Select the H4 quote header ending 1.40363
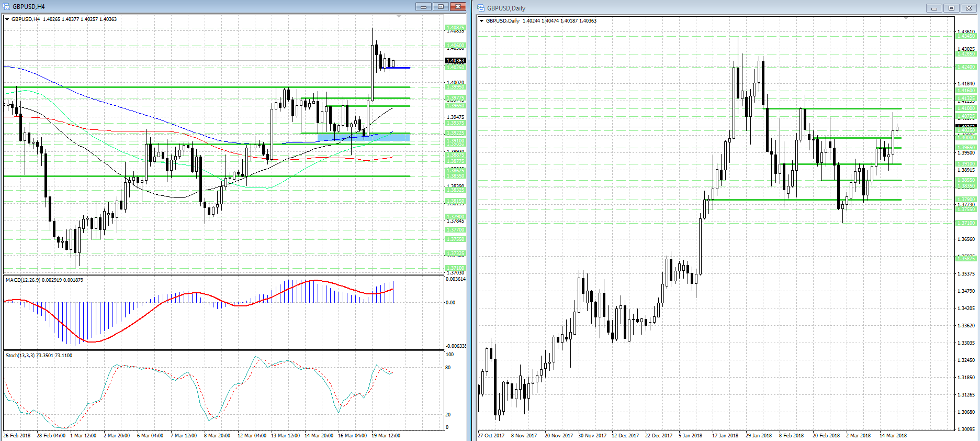Image resolution: width=980 pixels, height=441 pixels. pyautogui.click(x=64, y=19)
